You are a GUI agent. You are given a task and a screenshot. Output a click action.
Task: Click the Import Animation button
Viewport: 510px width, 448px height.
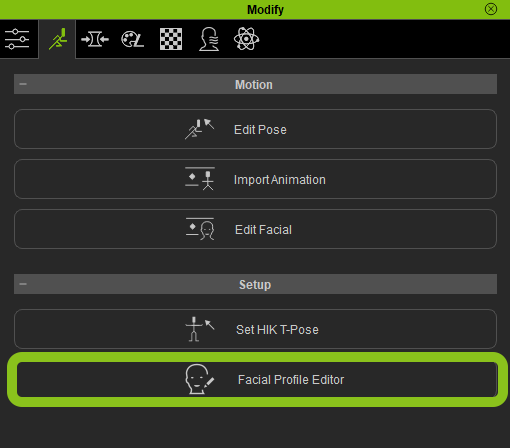point(255,179)
